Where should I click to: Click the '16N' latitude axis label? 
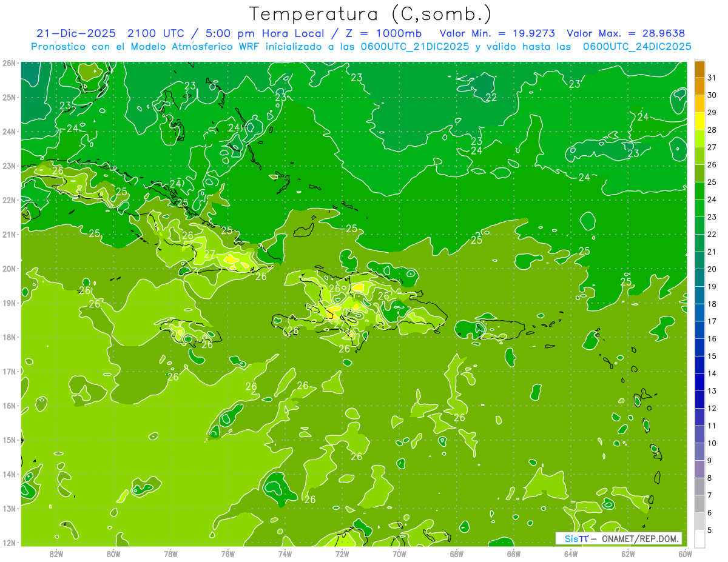tap(8, 405)
